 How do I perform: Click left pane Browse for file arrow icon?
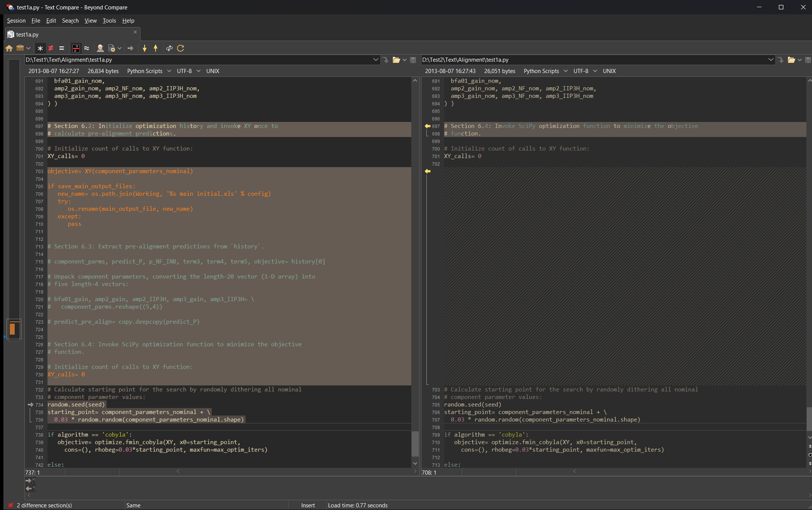386,60
